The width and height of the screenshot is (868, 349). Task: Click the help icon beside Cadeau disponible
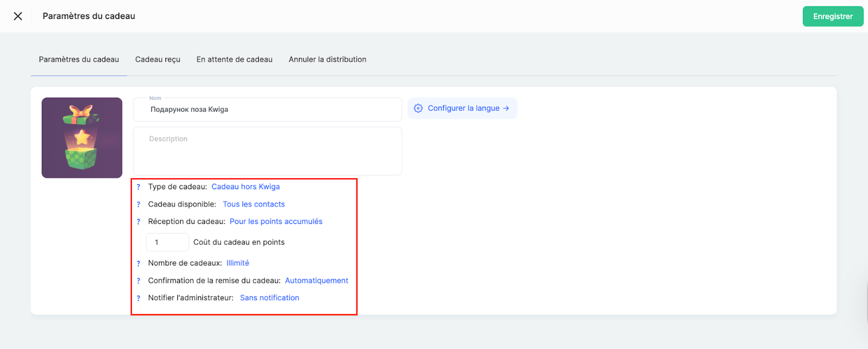click(138, 204)
